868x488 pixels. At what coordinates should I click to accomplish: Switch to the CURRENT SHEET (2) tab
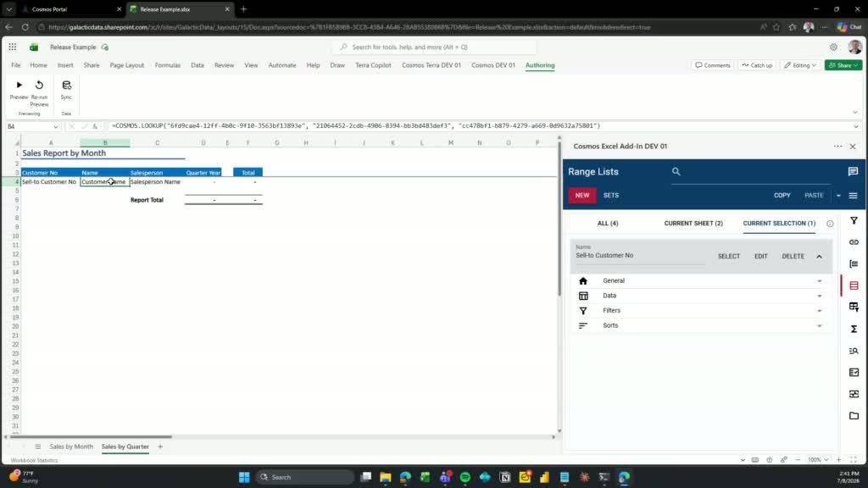click(x=693, y=224)
